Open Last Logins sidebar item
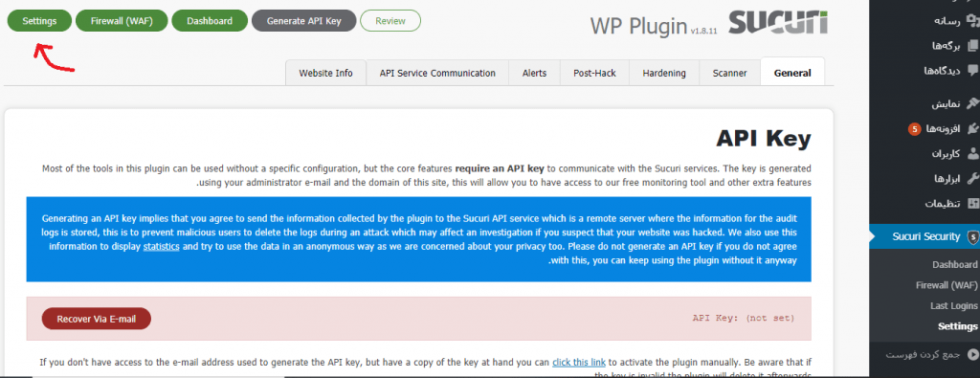The width and height of the screenshot is (980, 378). point(954,305)
